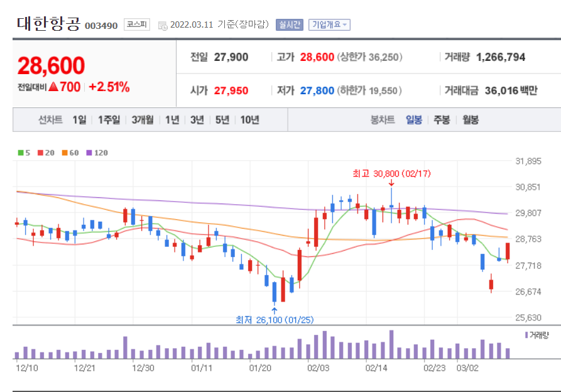Click the red up-triangle next to 700
Viewport: 561px width, 392px height.
click(53, 87)
